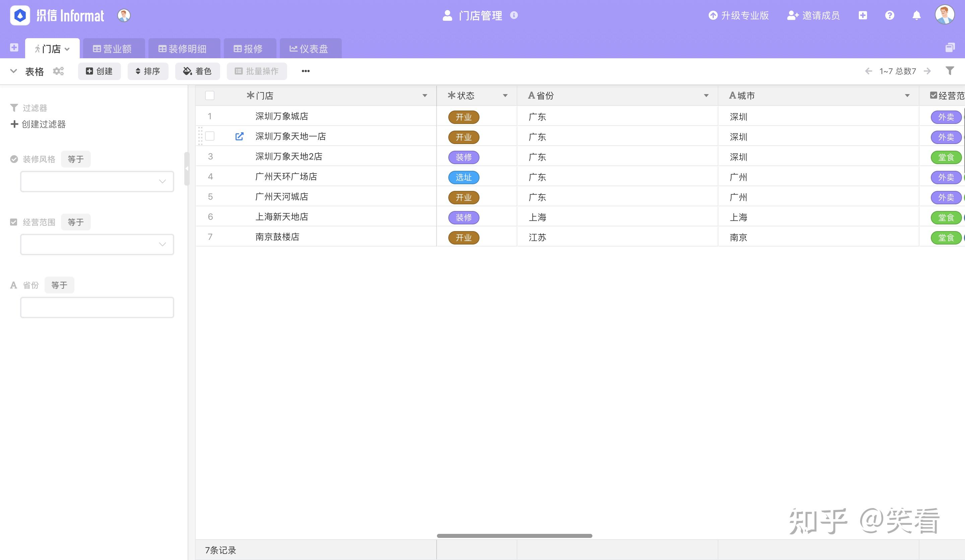This screenshot has width=965, height=560.
Task: Go to previous page arrow
Action: tap(868, 71)
